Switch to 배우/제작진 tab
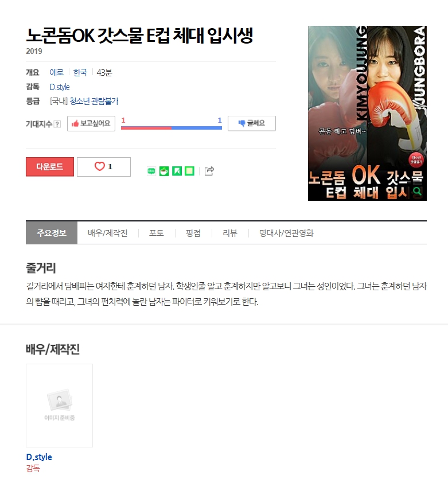448x483 pixels. pyautogui.click(x=107, y=233)
